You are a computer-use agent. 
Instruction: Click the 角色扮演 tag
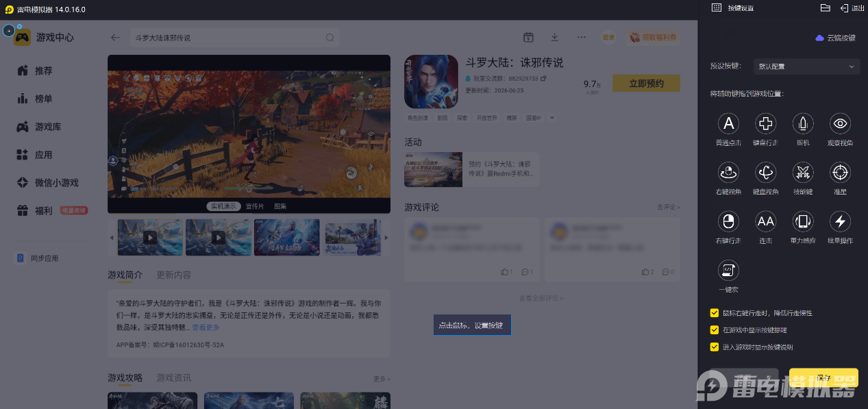pos(417,118)
